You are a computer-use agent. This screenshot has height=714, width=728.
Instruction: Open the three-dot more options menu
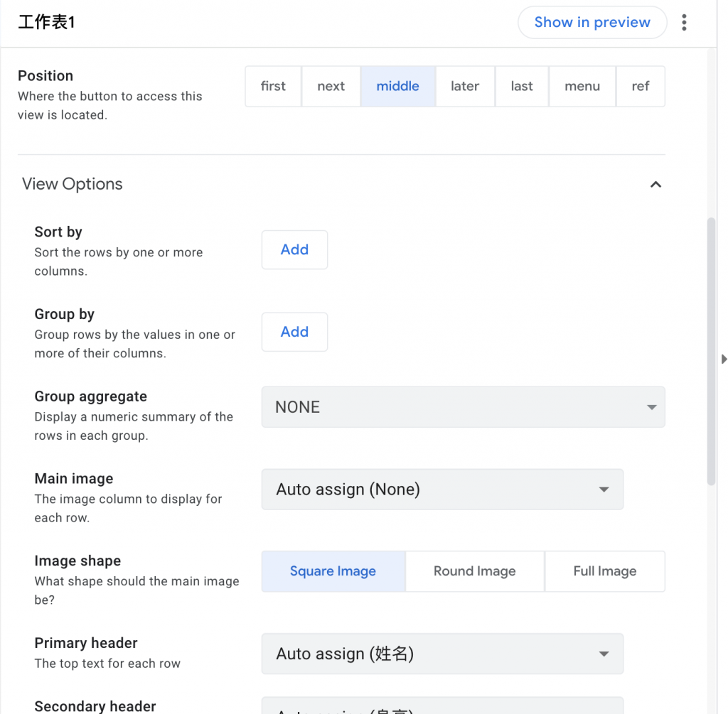(x=684, y=23)
